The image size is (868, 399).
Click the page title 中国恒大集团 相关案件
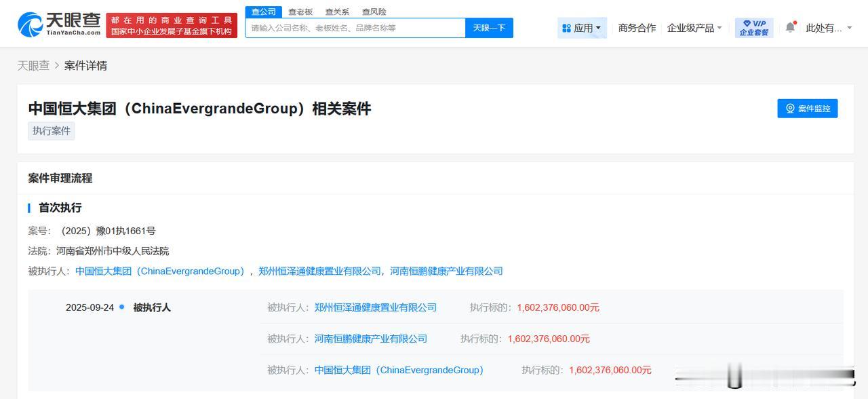click(x=199, y=109)
